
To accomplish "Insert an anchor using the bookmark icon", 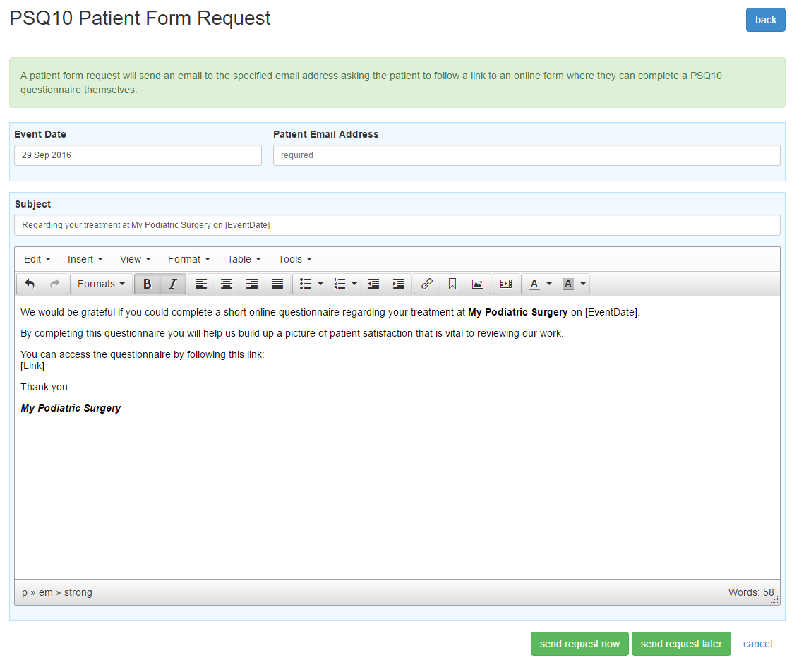I will point(452,284).
